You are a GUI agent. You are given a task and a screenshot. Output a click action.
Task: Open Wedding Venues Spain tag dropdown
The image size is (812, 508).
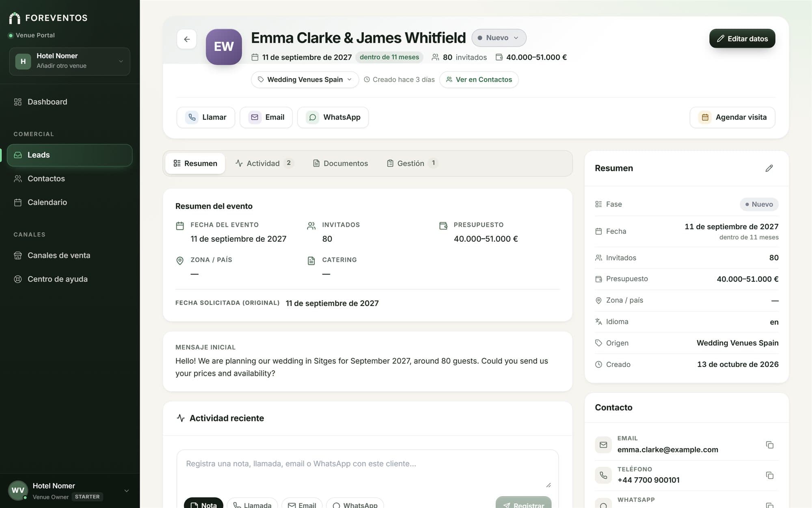(x=305, y=80)
